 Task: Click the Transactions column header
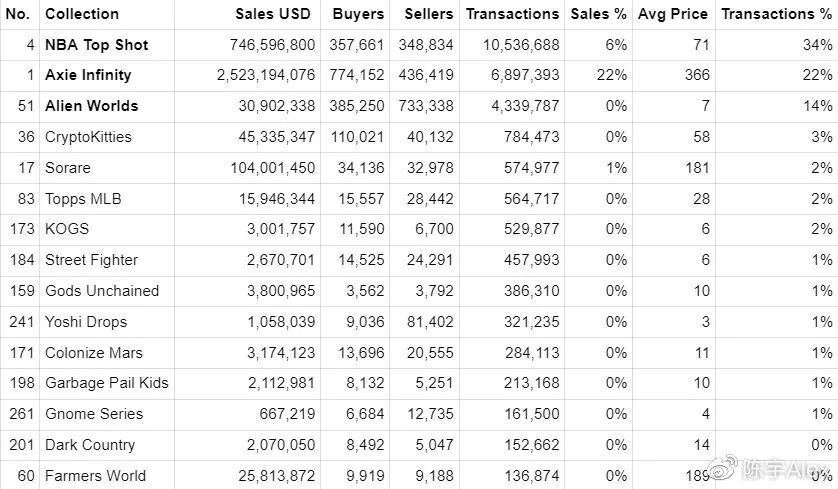tap(512, 14)
